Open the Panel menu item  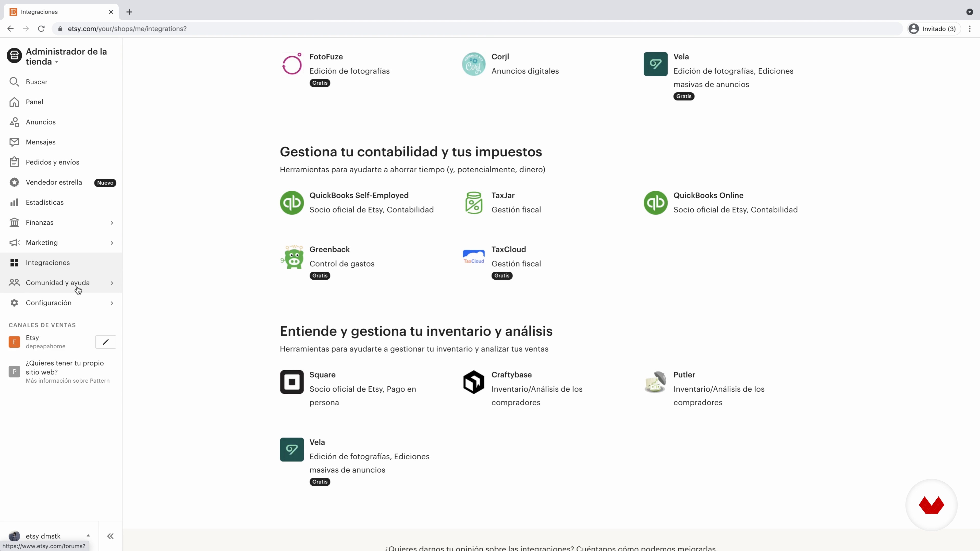click(x=61, y=102)
